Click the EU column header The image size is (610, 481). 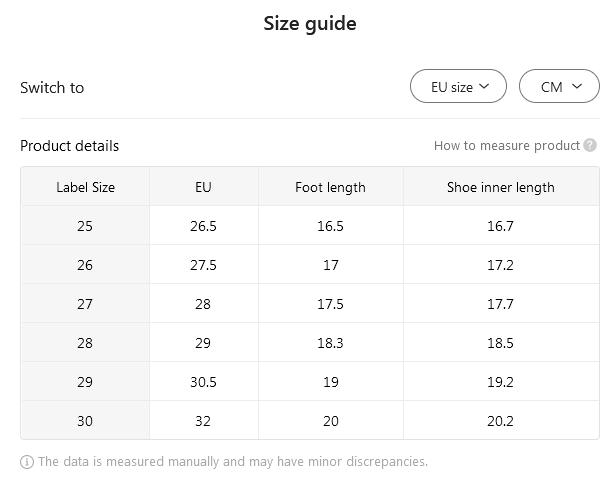tap(203, 187)
